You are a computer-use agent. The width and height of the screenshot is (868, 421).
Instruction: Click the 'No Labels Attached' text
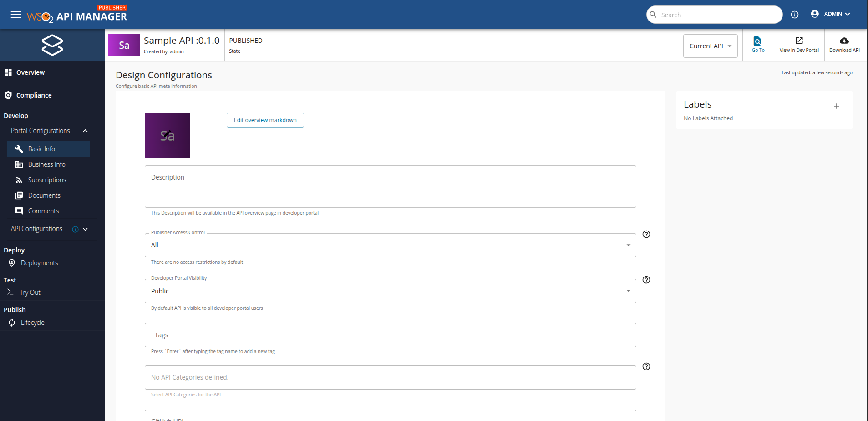coord(708,118)
